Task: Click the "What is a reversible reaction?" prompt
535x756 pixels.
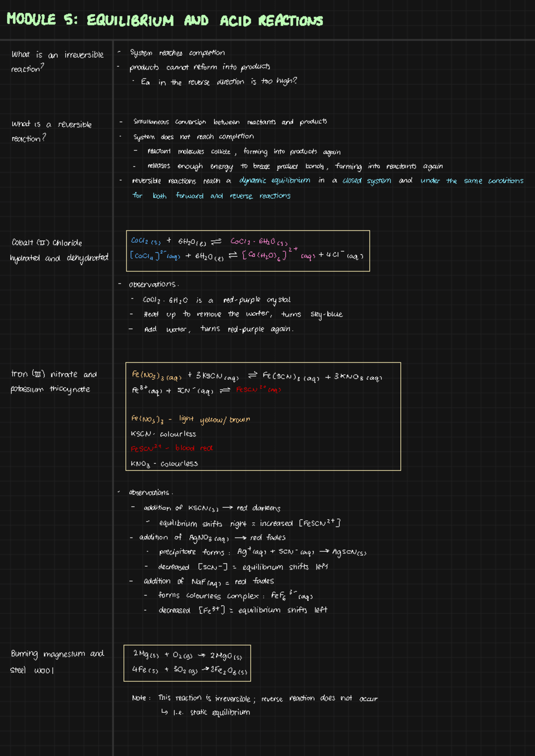Action: coord(51,131)
